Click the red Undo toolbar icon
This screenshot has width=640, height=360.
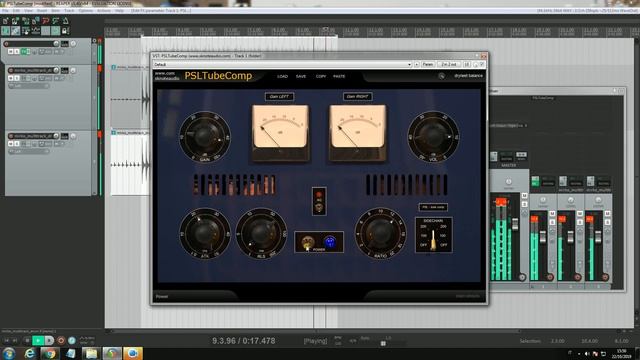tap(46, 21)
